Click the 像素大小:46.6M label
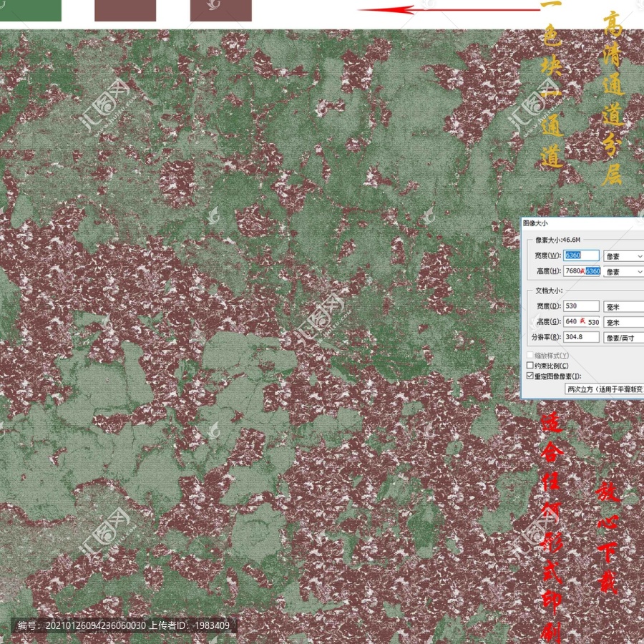The height and width of the screenshot is (644, 644). [557, 240]
